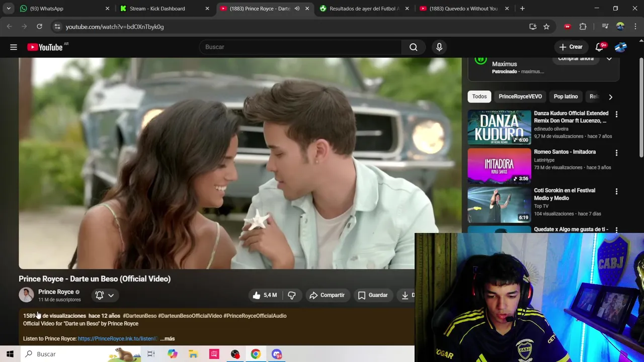
Task: Mute the Prince Royce tab audio
Action: coord(297,9)
